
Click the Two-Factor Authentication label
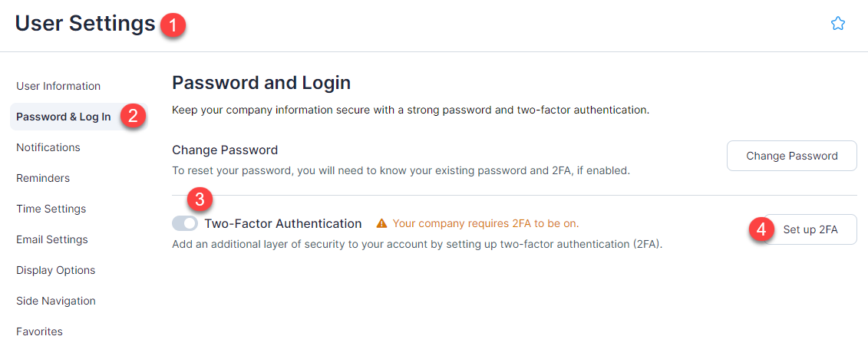point(282,224)
